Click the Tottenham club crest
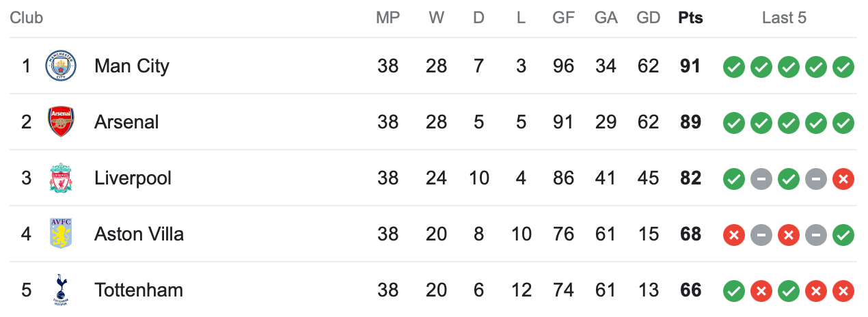868x317 pixels. 61,290
